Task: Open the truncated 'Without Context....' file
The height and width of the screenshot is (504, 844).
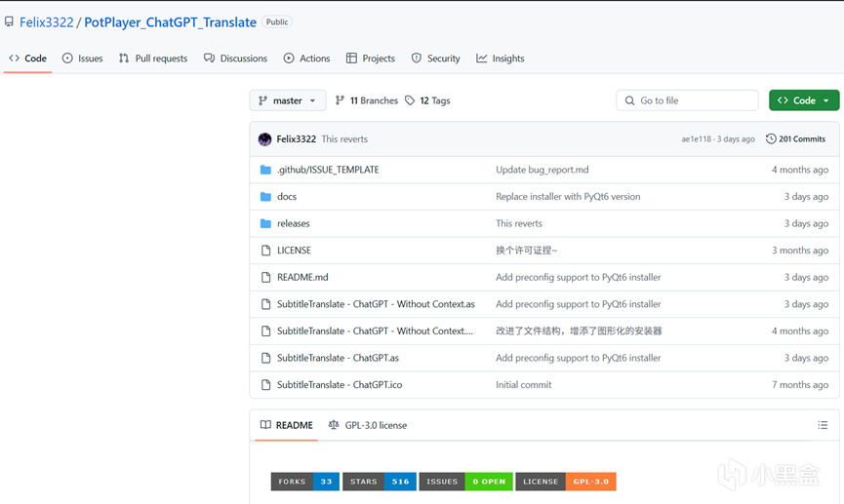Action: 375,331
